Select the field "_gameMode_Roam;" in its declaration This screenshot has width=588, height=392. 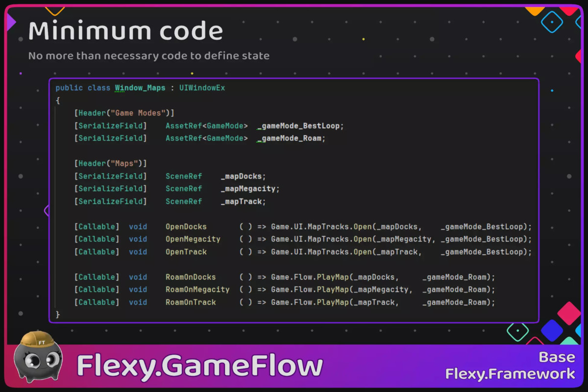291,138
